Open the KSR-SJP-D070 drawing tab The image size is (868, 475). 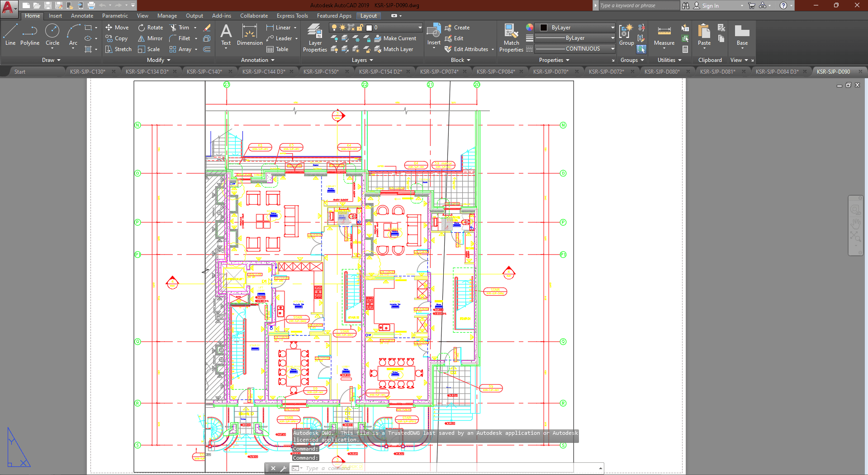point(550,71)
